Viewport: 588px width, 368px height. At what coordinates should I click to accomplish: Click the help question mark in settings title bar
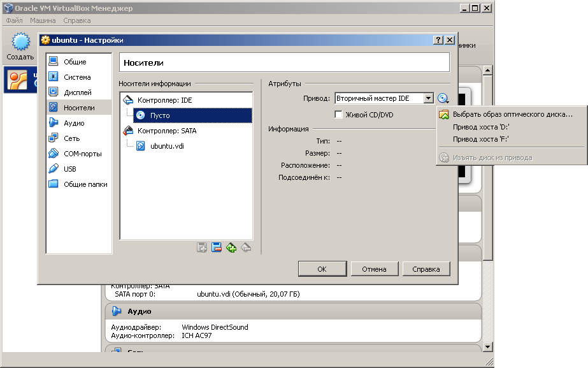point(438,40)
